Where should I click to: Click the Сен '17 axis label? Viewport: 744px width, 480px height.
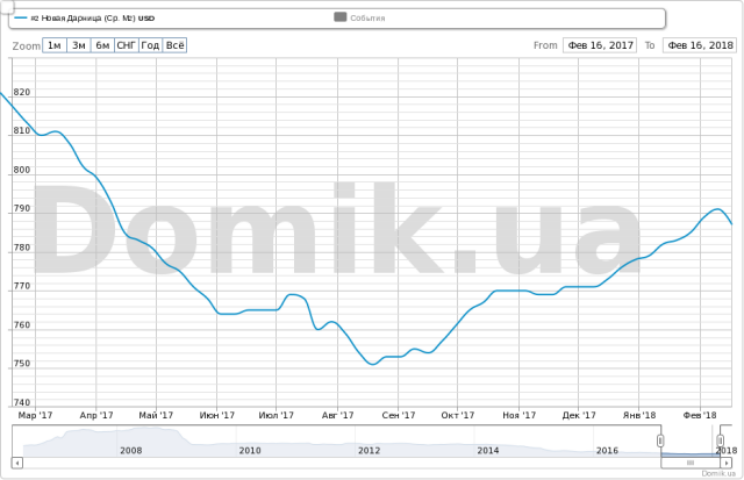(398, 415)
